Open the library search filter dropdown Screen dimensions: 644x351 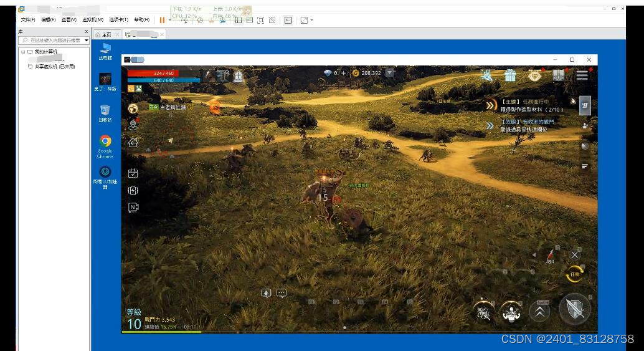(86, 41)
